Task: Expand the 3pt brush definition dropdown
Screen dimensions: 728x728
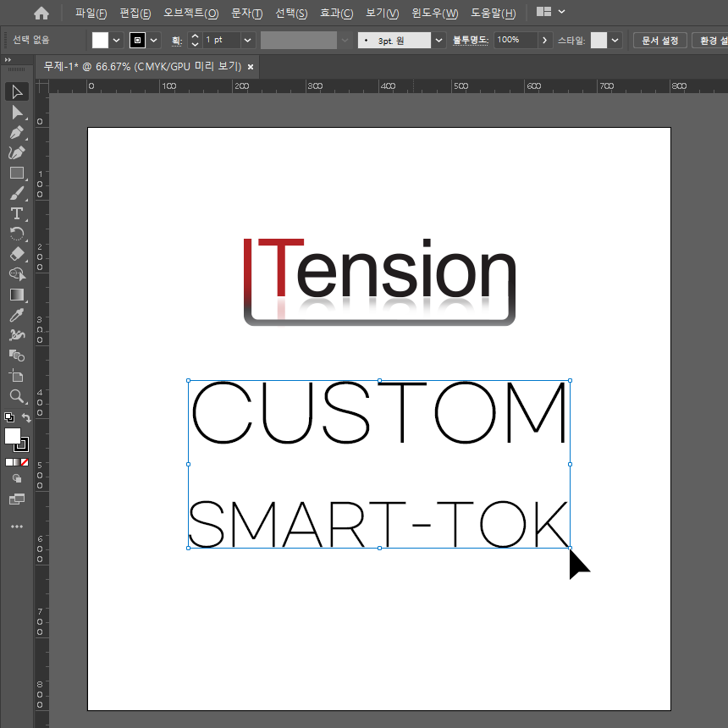Action: (438, 40)
